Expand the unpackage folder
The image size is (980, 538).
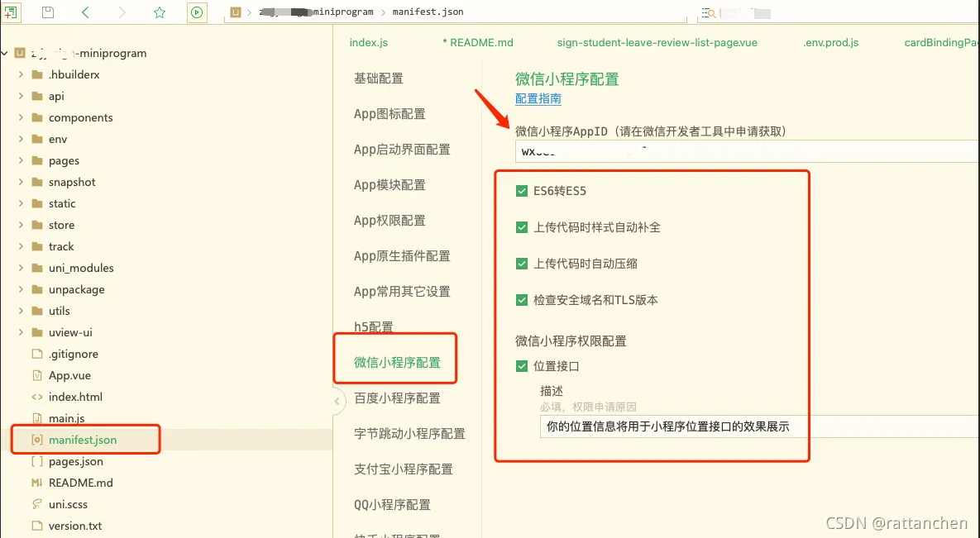pyautogui.click(x=21, y=289)
